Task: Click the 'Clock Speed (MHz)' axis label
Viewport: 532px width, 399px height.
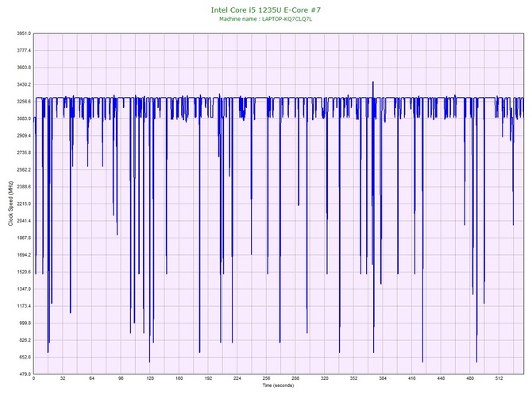Action: coord(10,203)
